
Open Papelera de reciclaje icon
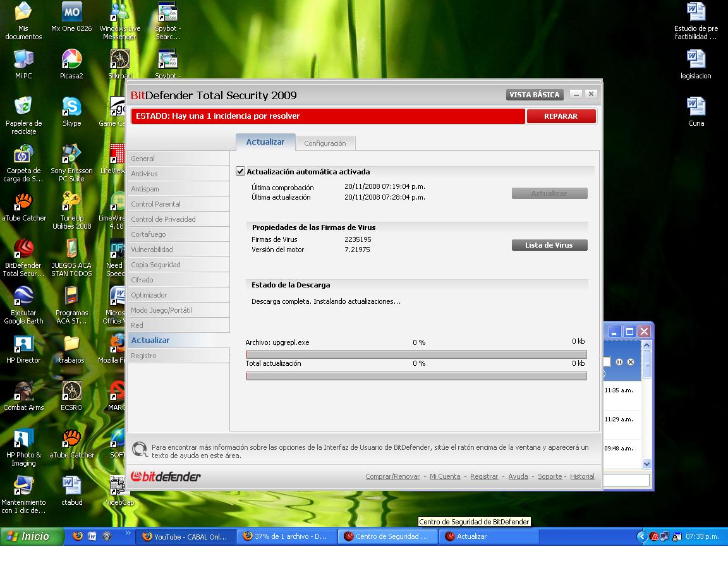[x=23, y=116]
